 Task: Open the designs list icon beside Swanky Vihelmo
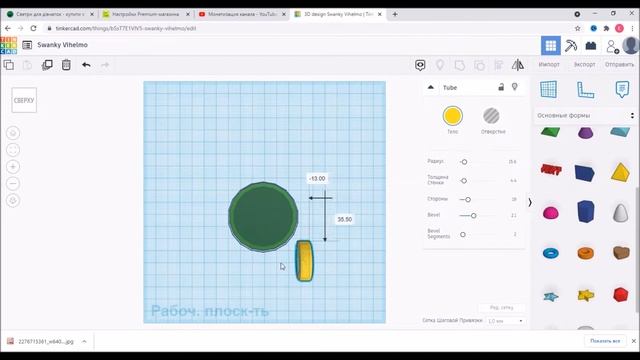click(27, 45)
